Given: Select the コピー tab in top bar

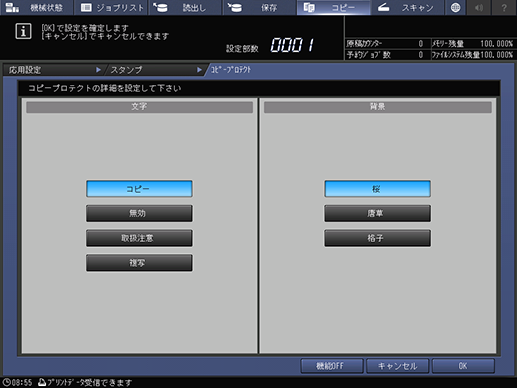Looking at the screenshot, I should pyautogui.click(x=334, y=7).
